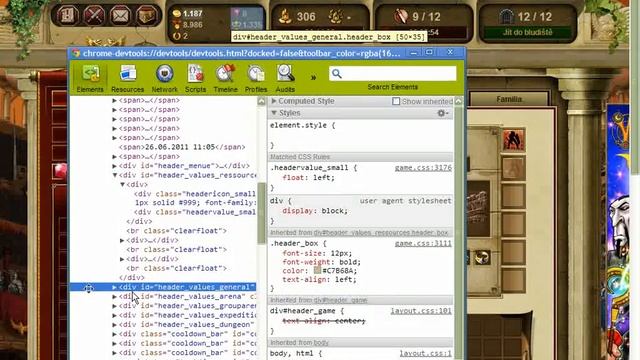Click the Search Elements input field
Viewport: 640px width, 360px height.
pyautogui.click(x=393, y=73)
